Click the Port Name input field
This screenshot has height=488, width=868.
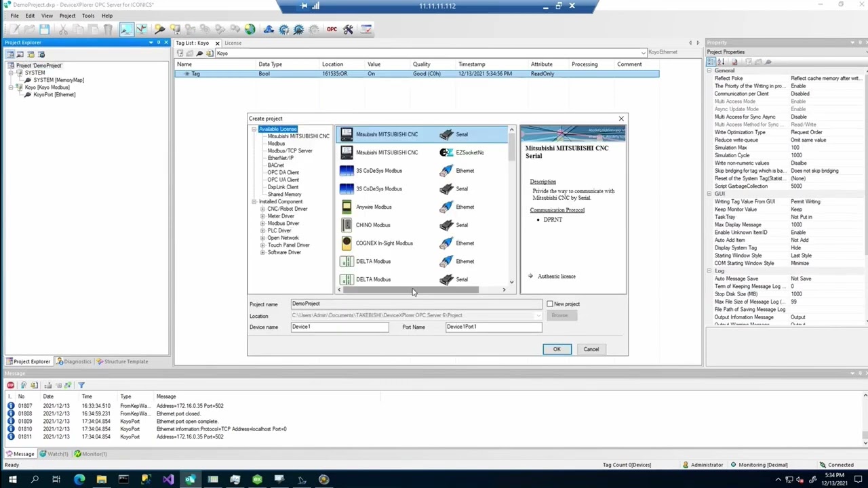494,327
